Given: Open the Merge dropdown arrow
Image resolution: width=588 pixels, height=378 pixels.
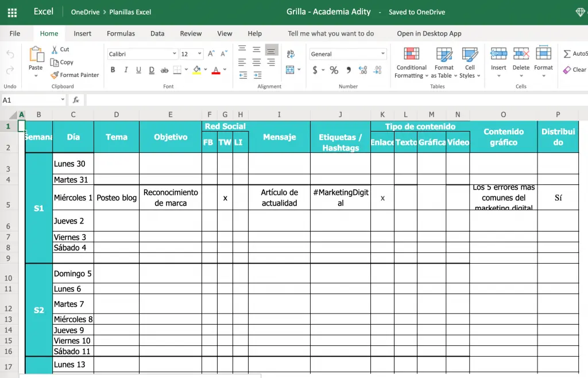Looking at the screenshot, I should click(299, 70).
